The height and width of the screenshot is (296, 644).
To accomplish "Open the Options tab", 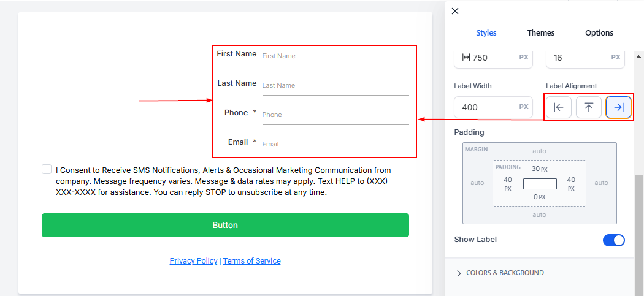I will coord(599,33).
